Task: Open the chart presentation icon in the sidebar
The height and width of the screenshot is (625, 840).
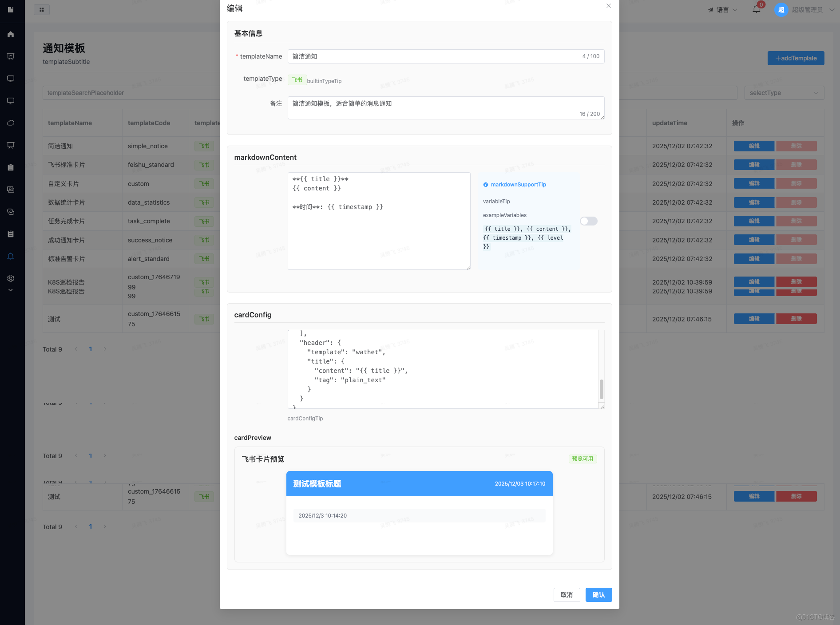Action: coord(11,56)
